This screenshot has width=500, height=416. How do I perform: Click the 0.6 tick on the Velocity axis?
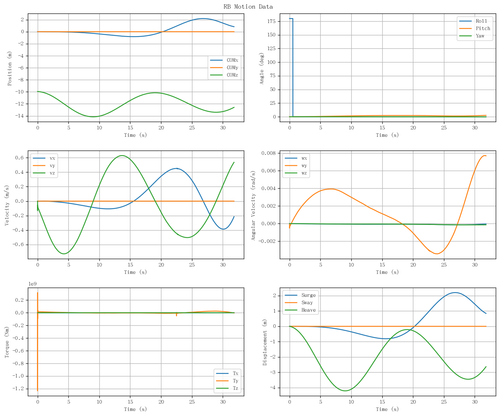20,158
